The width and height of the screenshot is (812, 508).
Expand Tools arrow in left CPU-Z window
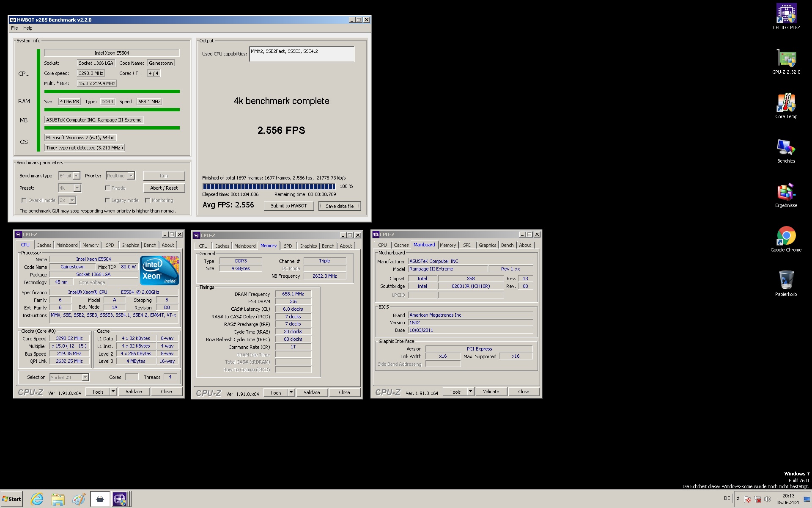pos(113,392)
